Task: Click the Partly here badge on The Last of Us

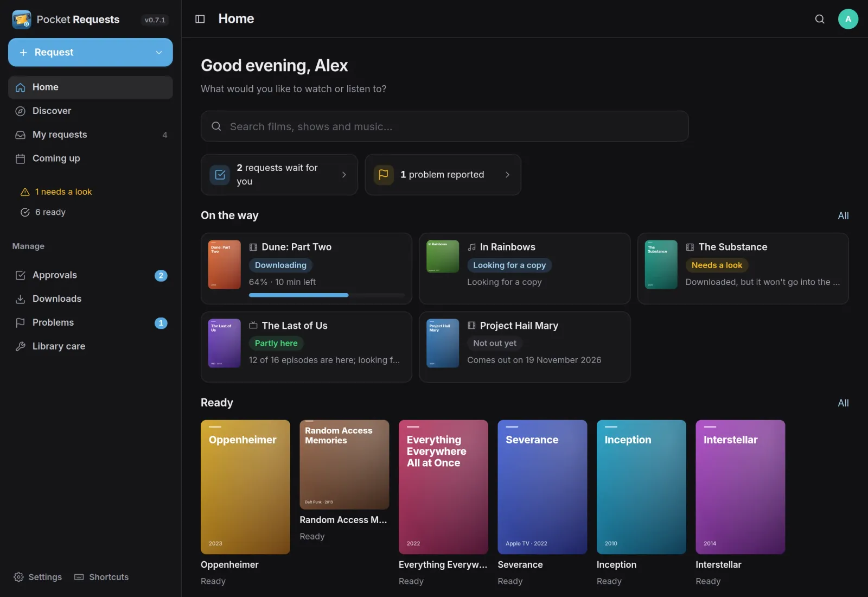Action: coord(276,344)
